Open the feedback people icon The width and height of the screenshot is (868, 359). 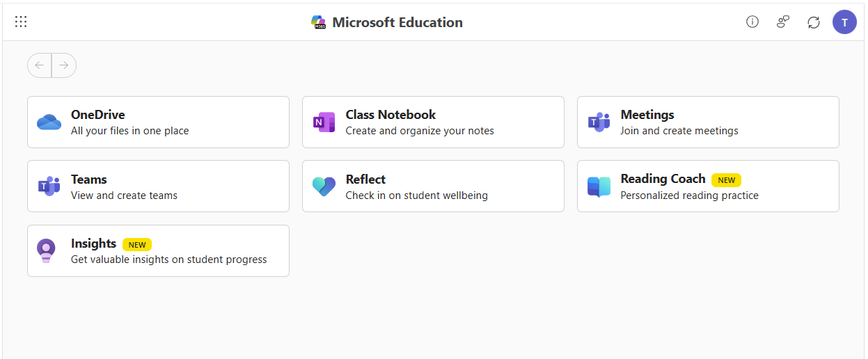783,22
